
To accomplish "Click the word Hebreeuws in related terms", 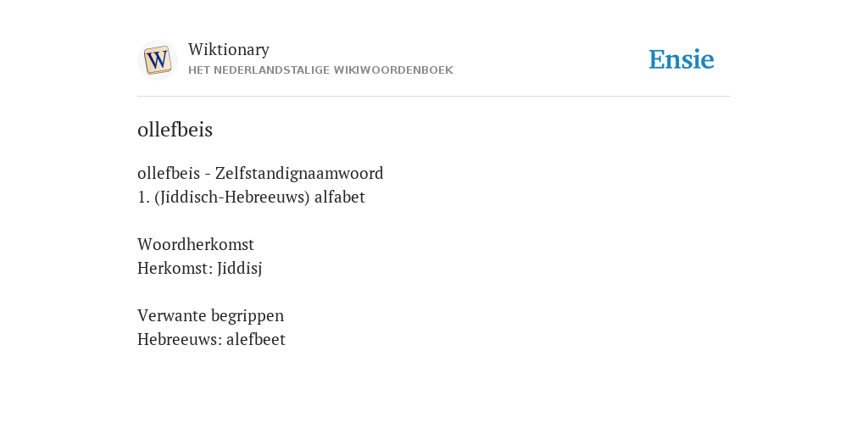I will pos(180,339).
